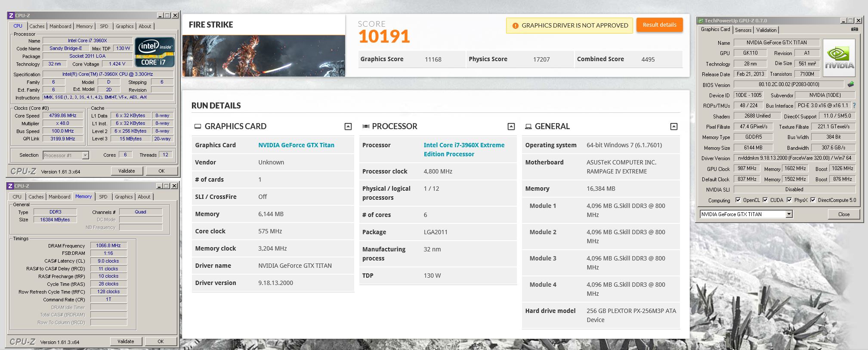Click the GPU-Z title bar icon
Screen dimensions: 868x350
point(701,21)
